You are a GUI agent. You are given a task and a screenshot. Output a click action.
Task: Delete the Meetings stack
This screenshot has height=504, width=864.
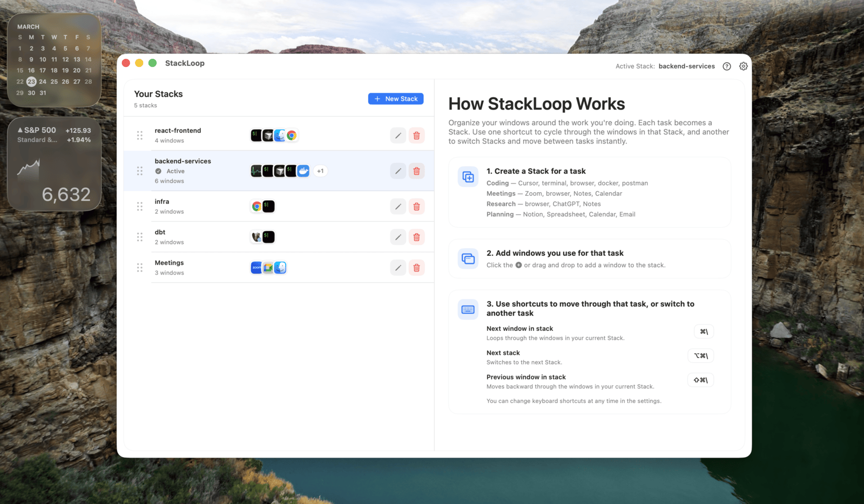tap(416, 267)
